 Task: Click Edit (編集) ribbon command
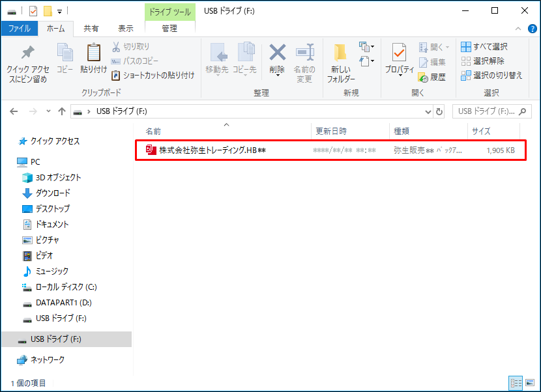pyautogui.click(x=432, y=62)
